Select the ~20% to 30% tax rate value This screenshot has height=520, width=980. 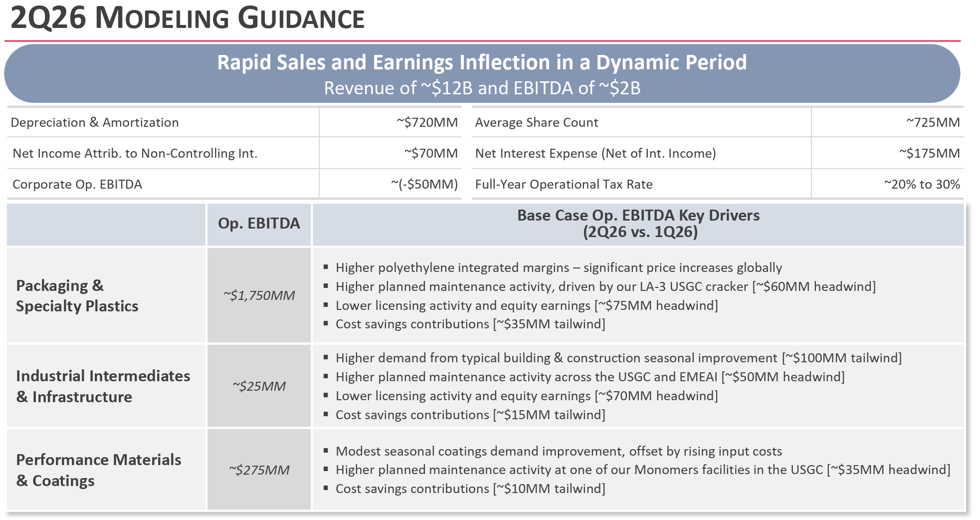tap(922, 184)
